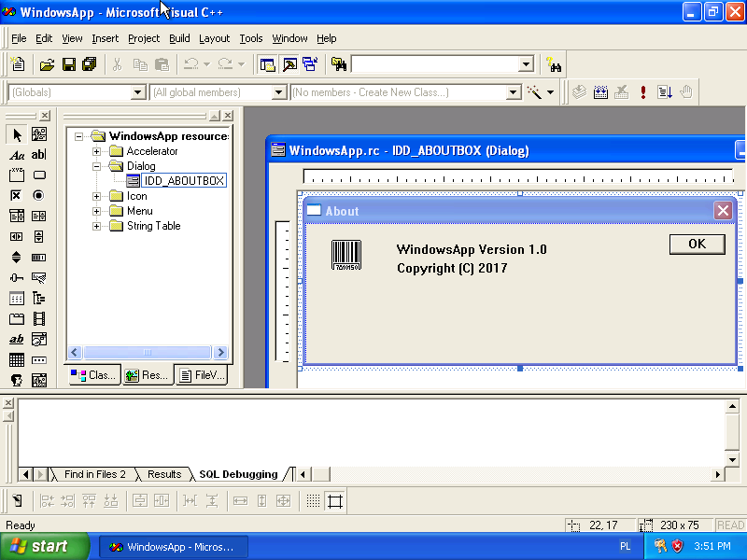Open the Window List toolbar icon

coord(310,64)
